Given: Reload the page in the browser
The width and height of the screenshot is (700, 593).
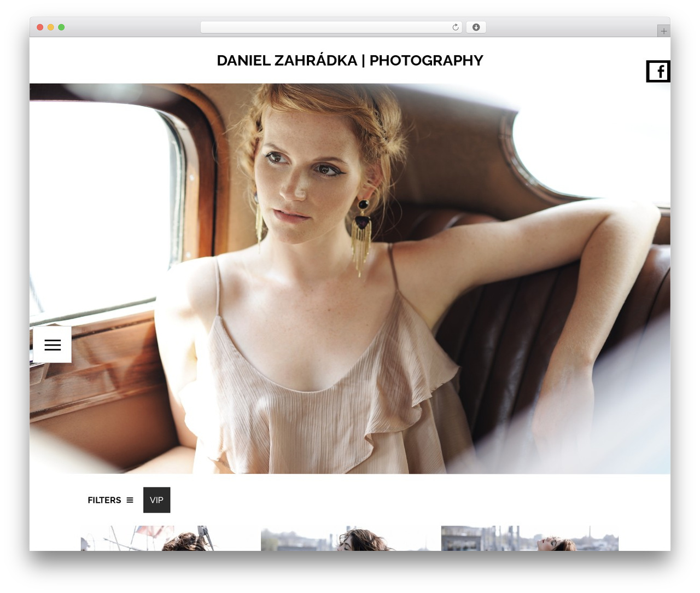Looking at the screenshot, I should [456, 27].
